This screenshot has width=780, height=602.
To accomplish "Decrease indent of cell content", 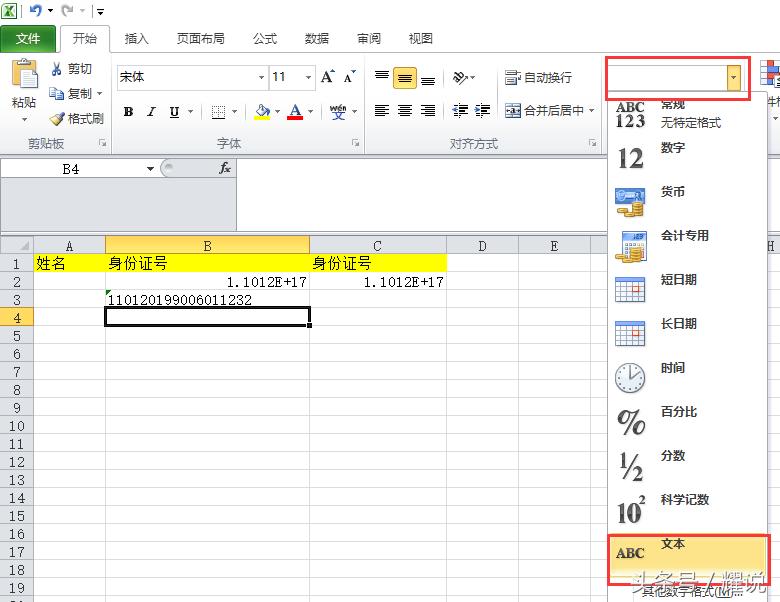I will (460, 110).
